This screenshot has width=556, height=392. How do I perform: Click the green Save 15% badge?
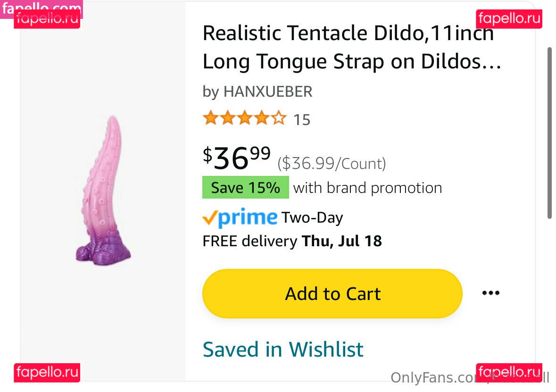point(245,188)
